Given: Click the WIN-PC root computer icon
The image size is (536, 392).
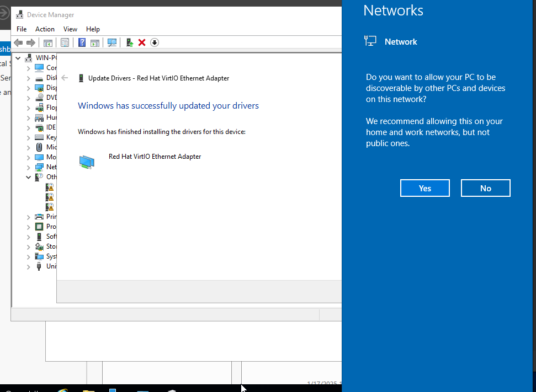Looking at the screenshot, I should [29, 58].
